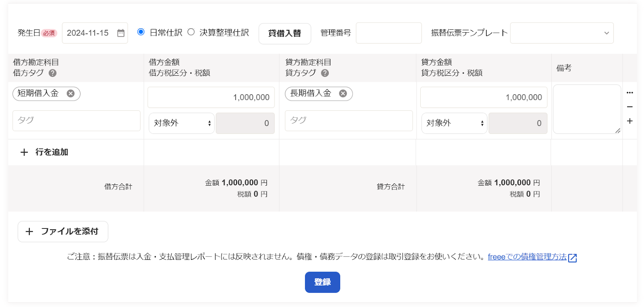Click the 必須 badge

click(49, 33)
